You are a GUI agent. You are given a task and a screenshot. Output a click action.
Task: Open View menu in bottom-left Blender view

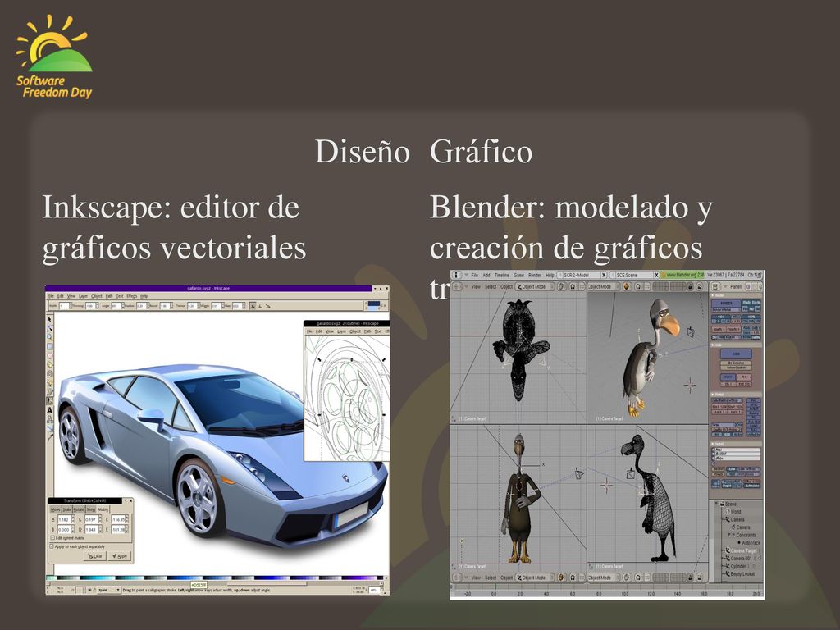tap(476, 577)
